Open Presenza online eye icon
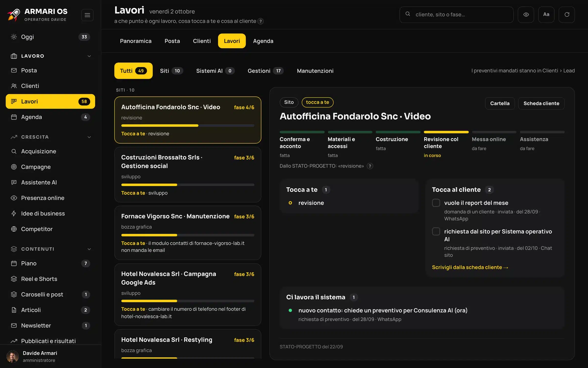588x368 pixels. pyautogui.click(x=14, y=198)
